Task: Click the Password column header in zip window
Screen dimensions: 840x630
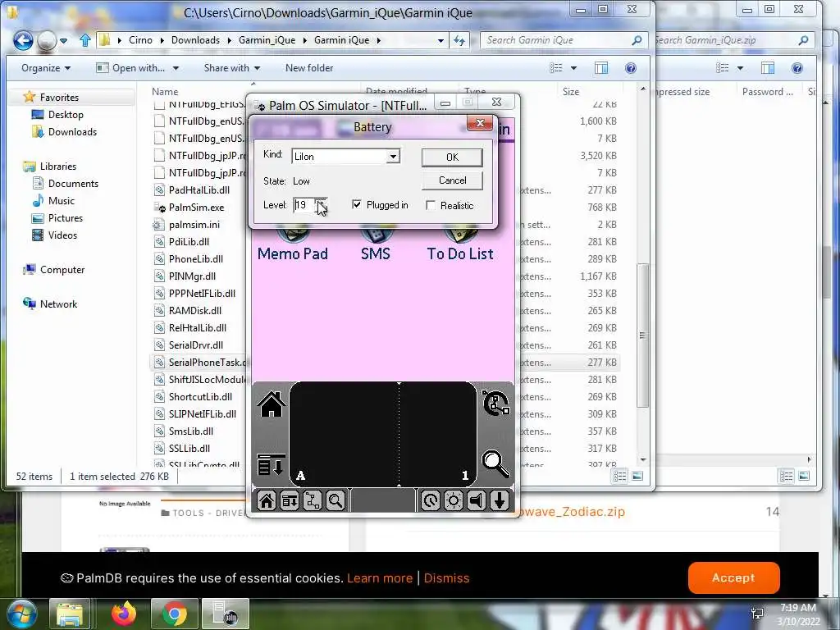Action: (767, 92)
